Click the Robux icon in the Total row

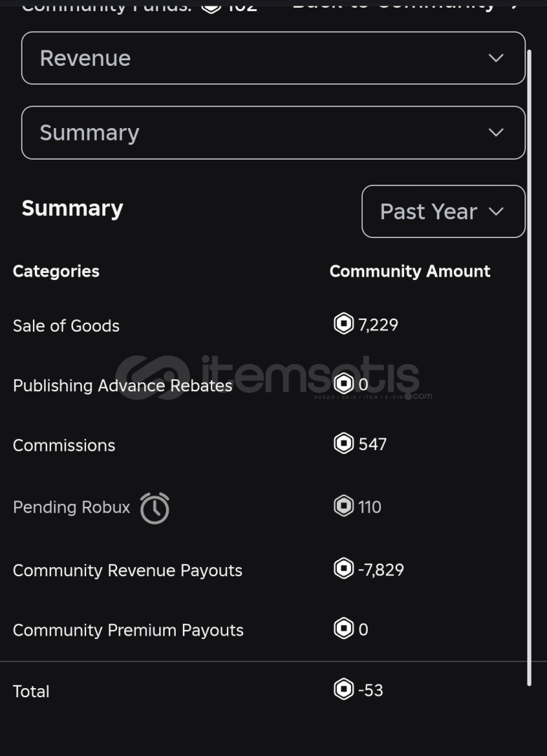pyautogui.click(x=344, y=689)
